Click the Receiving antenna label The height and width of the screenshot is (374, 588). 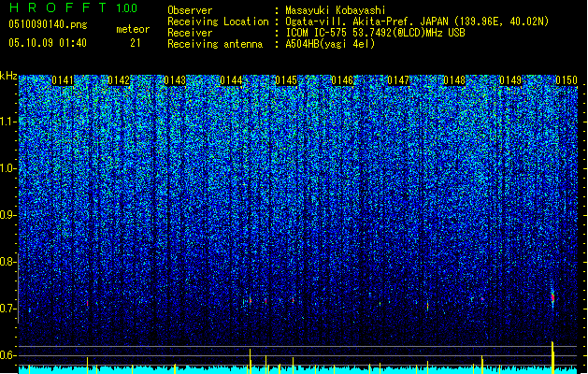point(215,44)
